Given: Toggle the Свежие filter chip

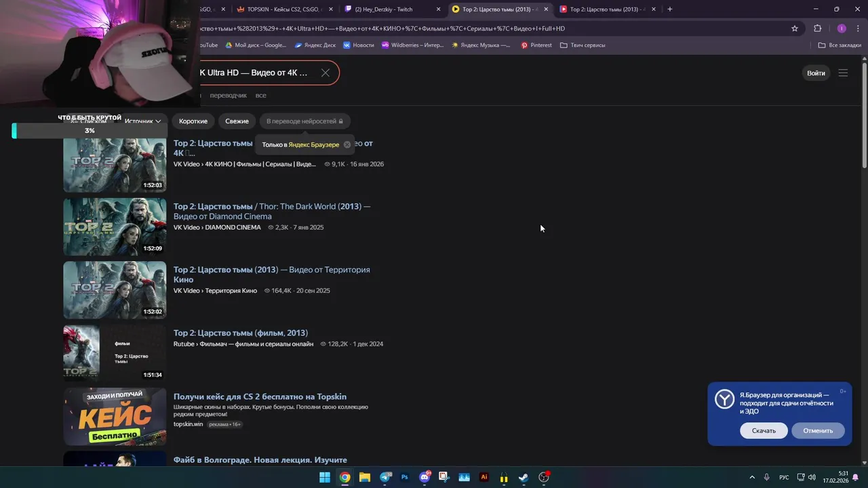Looking at the screenshot, I should [x=237, y=121].
